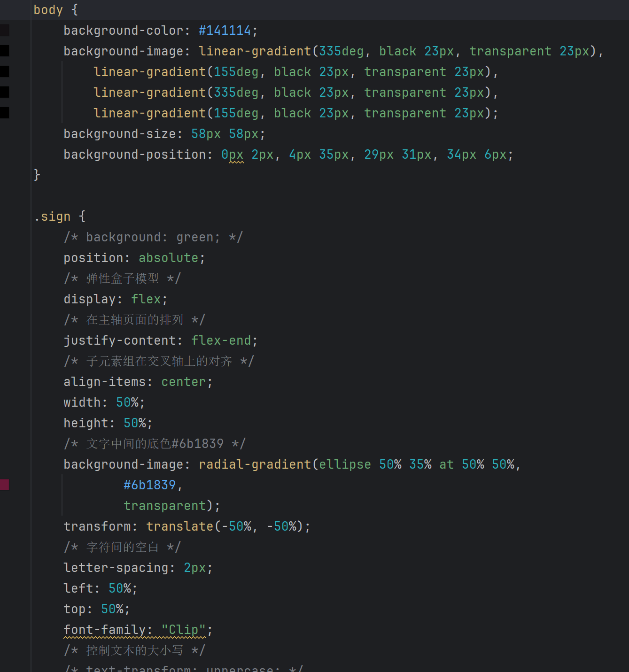This screenshot has width=629, height=672.
Task: Open black swatch beside final linear-gradient(155deg) line ending in semicolon
Action: point(4,113)
